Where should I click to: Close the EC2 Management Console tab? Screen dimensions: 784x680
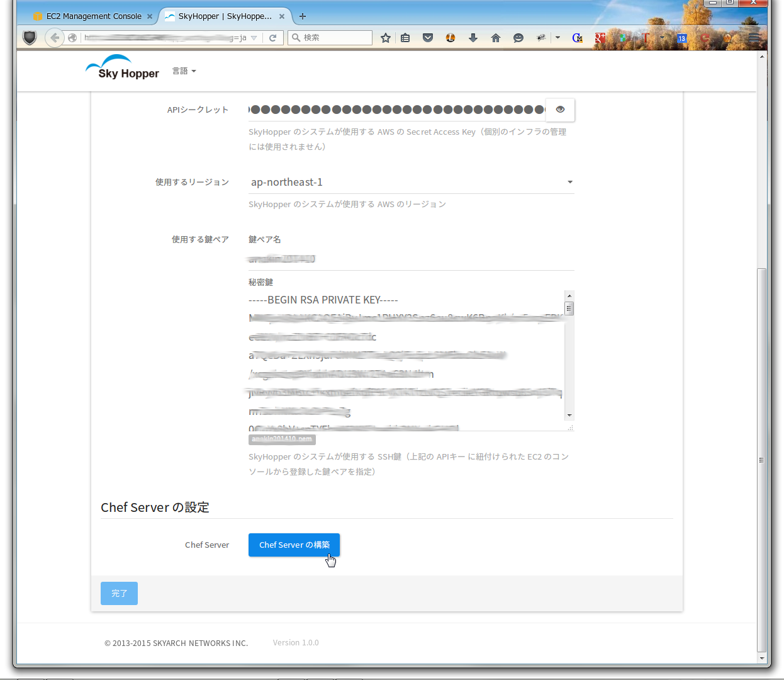150,16
